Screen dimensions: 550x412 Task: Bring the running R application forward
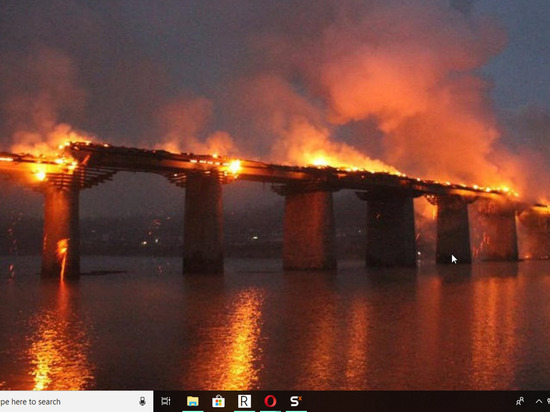244,401
